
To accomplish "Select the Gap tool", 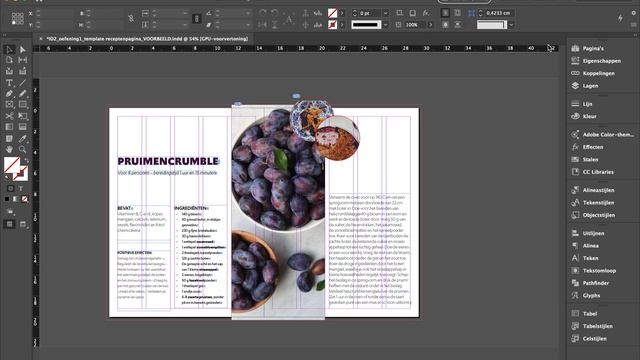I will click(x=23, y=60).
